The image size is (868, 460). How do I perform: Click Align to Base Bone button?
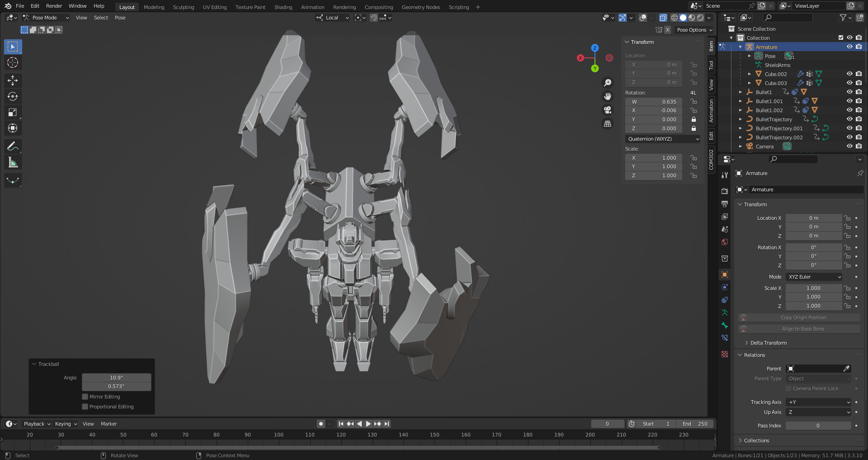799,329
